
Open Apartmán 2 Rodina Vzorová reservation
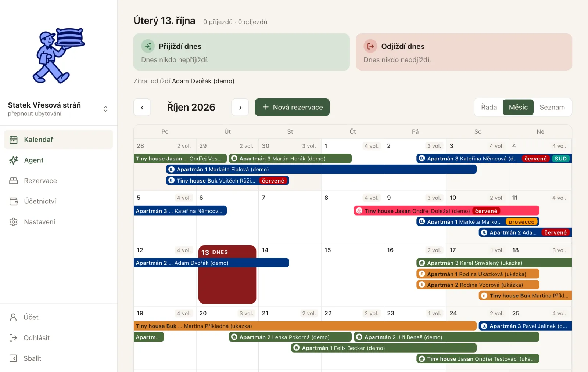coord(478,285)
